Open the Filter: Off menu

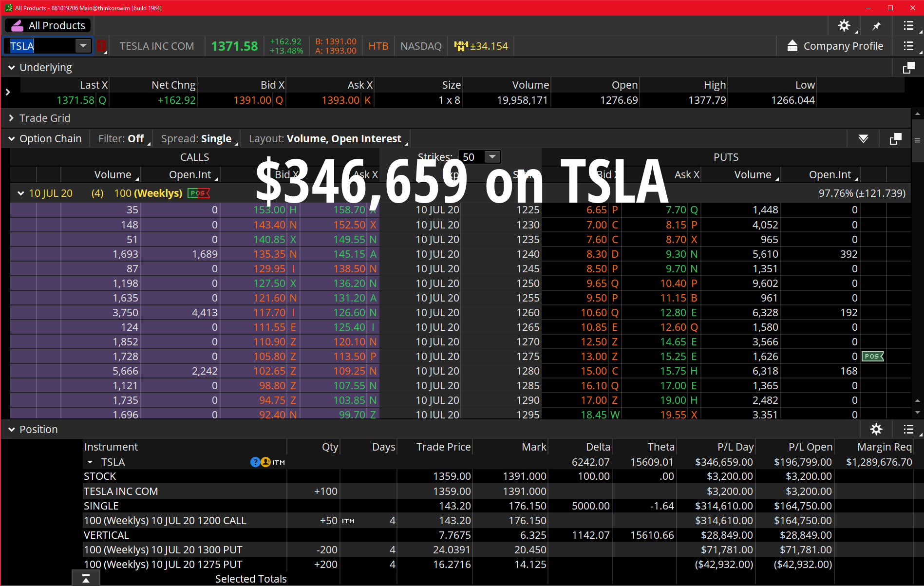[x=121, y=139]
